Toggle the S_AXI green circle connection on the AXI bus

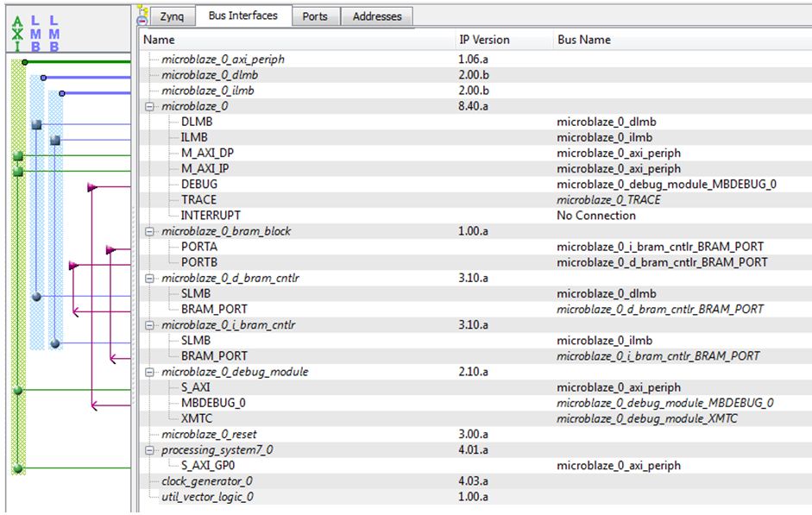[x=18, y=391]
